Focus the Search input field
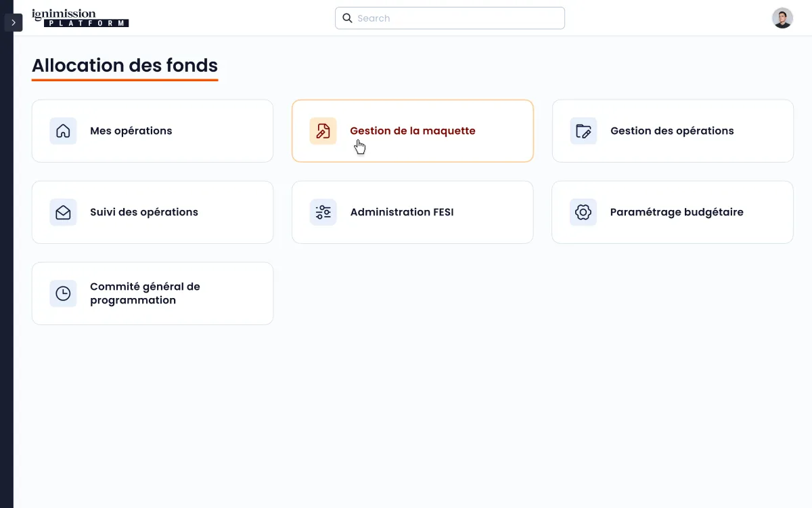Screen dimensions: 812x508 (x=457, y=18)
